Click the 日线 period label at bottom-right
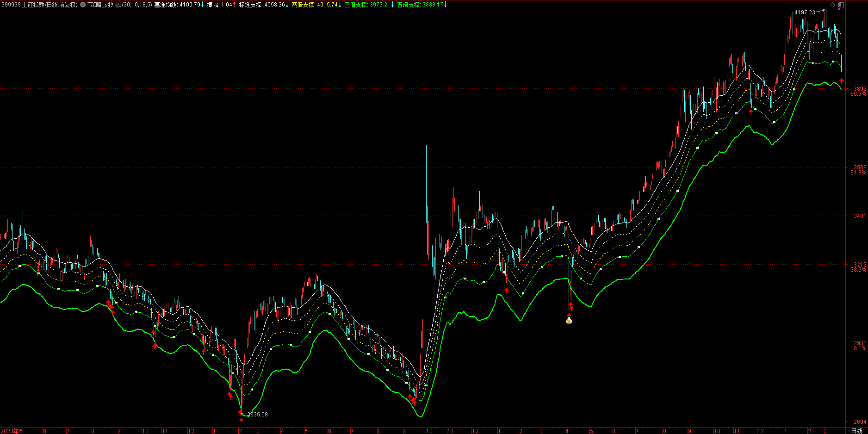 click(x=856, y=431)
